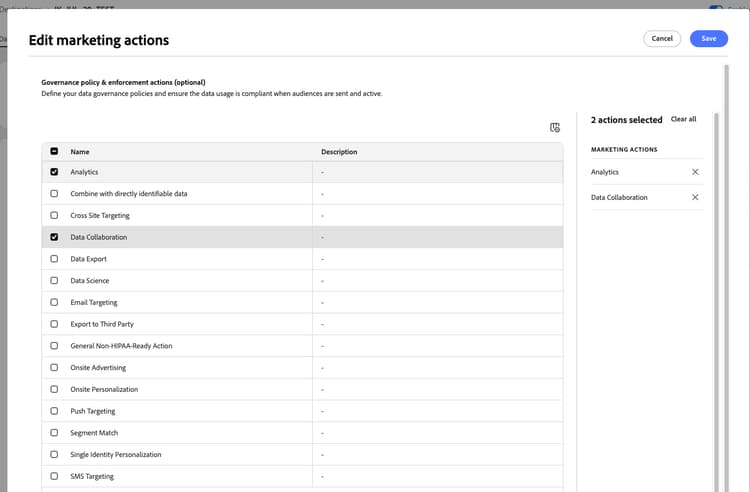This screenshot has height=492, width=750.
Task: Click the Single Identity Personalization text
Action: click(116, 455)
